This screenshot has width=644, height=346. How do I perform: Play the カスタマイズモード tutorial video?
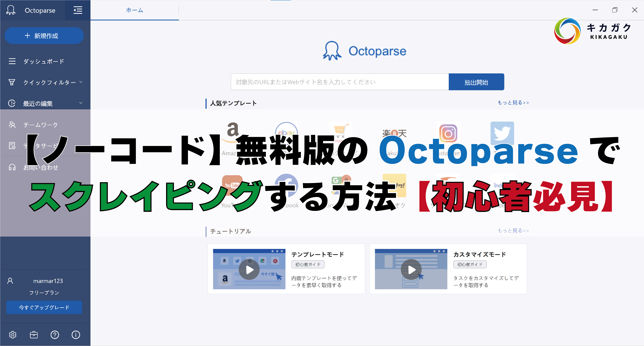click(x=411, y=269)
